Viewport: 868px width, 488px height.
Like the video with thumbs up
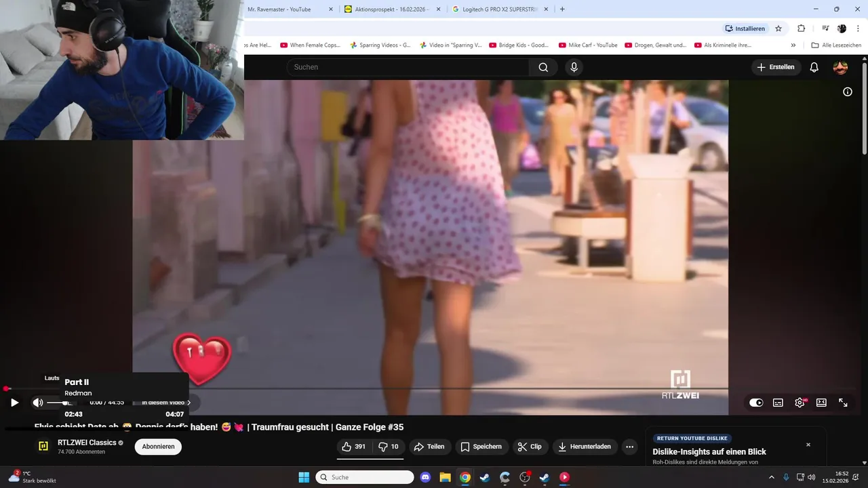click(355, 447)
